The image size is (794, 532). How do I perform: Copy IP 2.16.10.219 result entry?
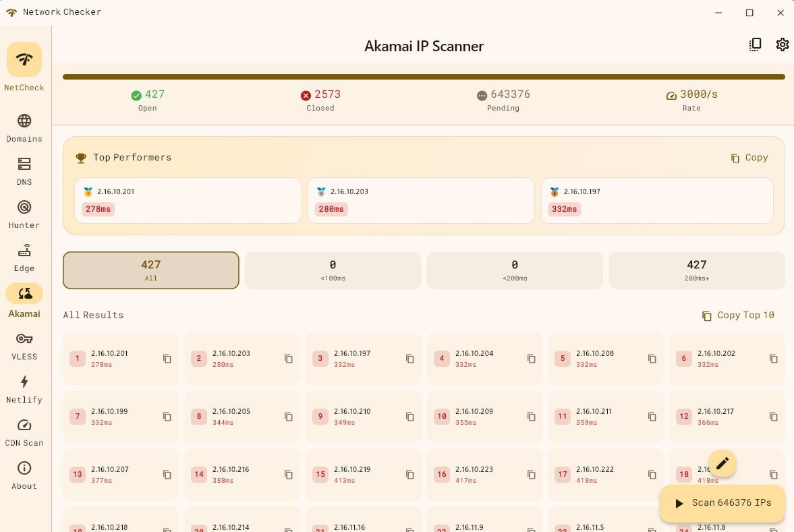(x=410, y=475)
